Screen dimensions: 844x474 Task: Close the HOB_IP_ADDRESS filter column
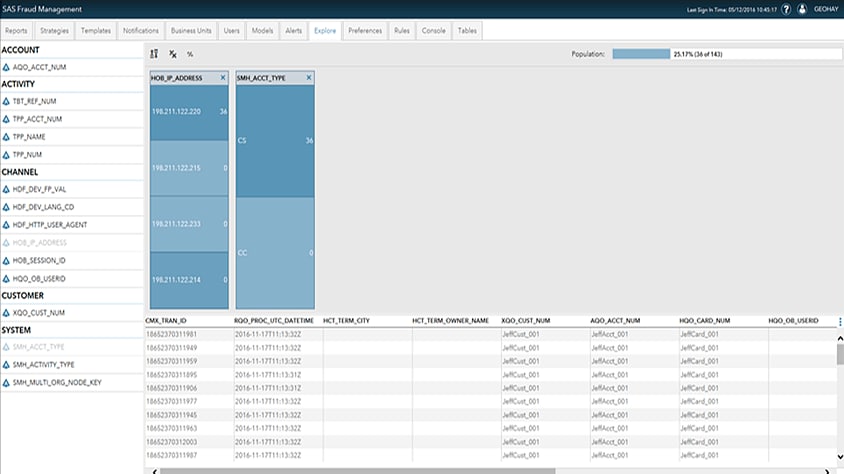tap(223, 77)
